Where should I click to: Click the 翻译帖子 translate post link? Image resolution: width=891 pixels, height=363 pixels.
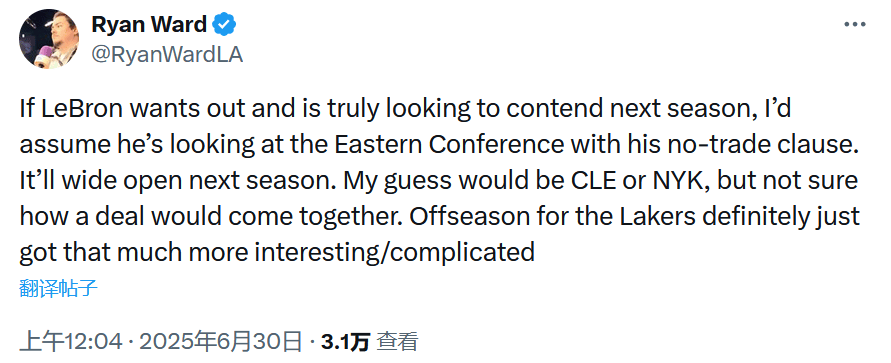(x=59, y=289)
